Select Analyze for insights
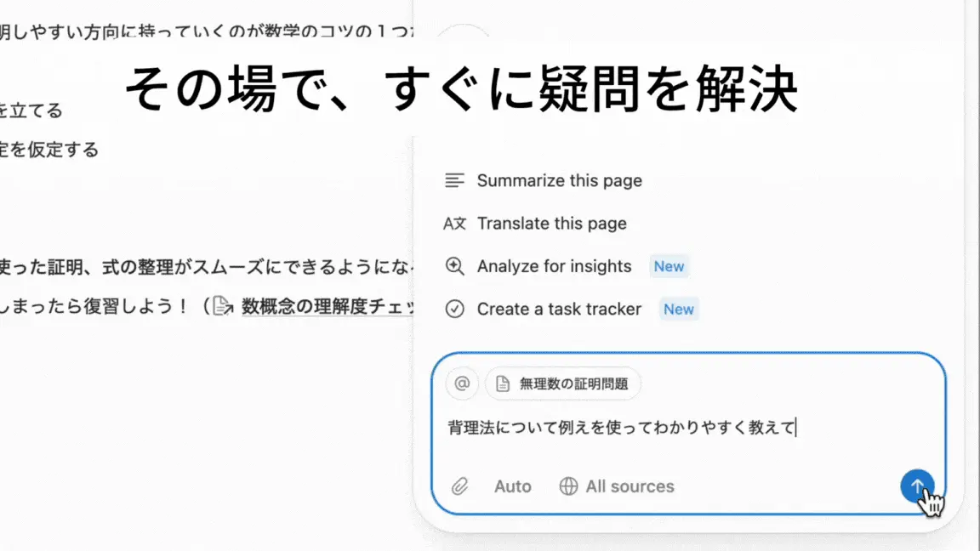980x551 pixels. tap(554, 266)
